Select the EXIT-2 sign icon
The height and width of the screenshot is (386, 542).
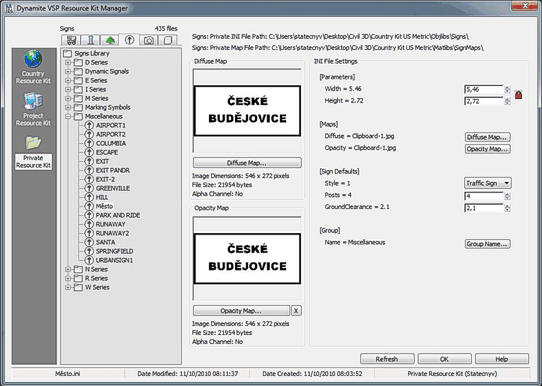89,179
